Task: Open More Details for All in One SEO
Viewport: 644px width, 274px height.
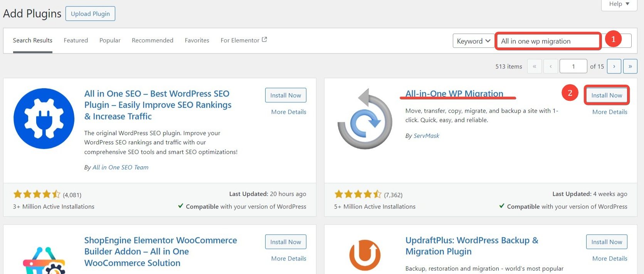Action: (x=289, y=112)
